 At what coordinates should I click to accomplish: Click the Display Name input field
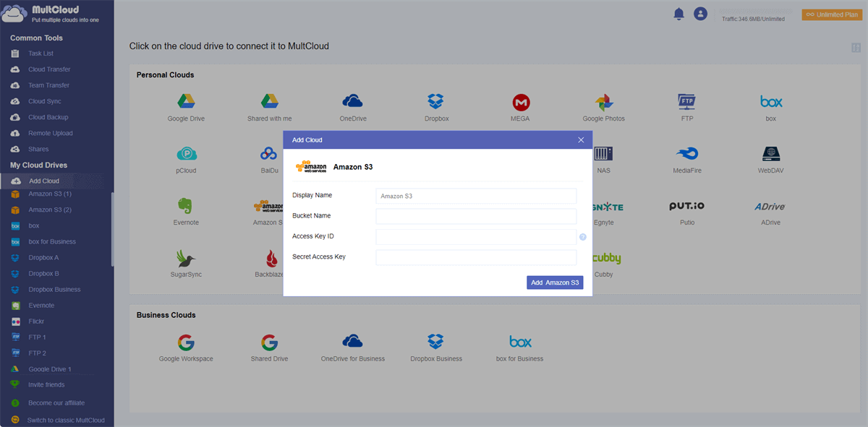point(476,196)
